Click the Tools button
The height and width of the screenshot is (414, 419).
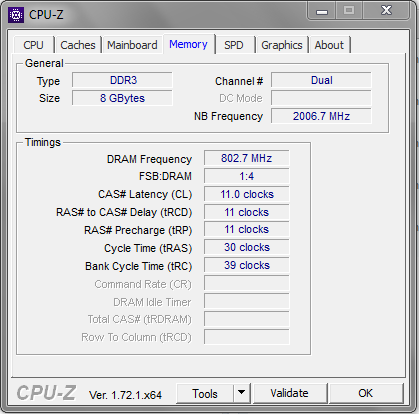click(205, 393)
